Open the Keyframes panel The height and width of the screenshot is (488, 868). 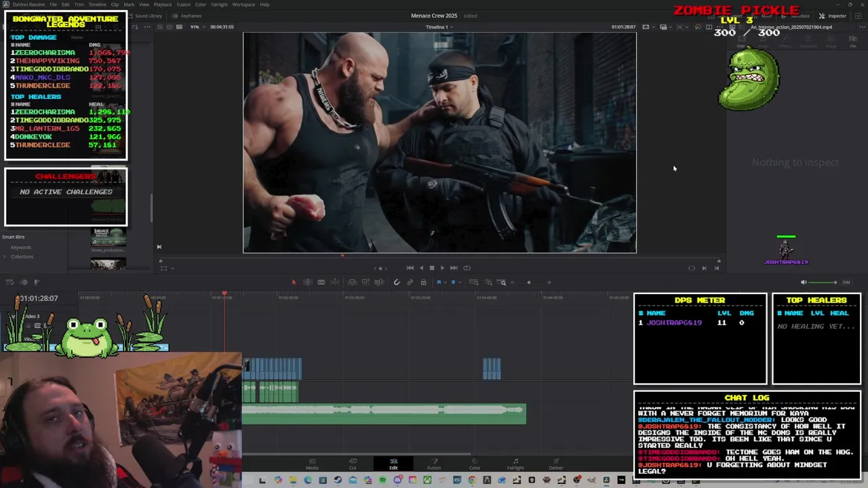pos(188,16)
